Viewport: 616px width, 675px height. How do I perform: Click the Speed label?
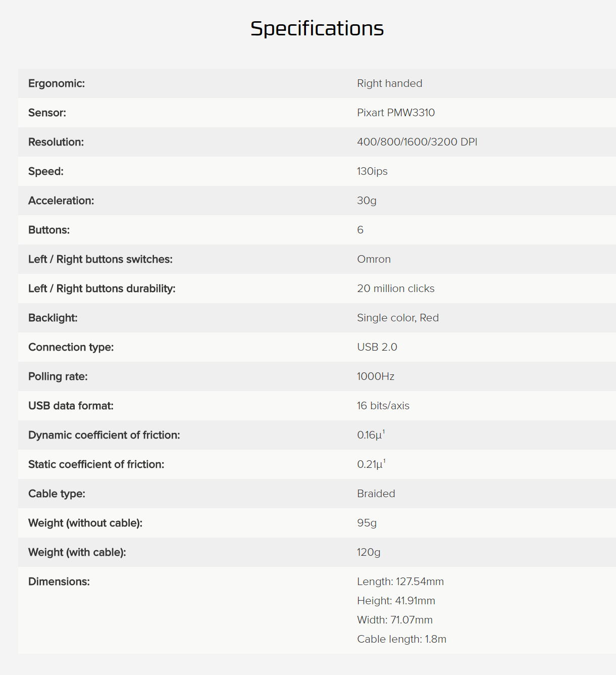click(x=46, y=171)
